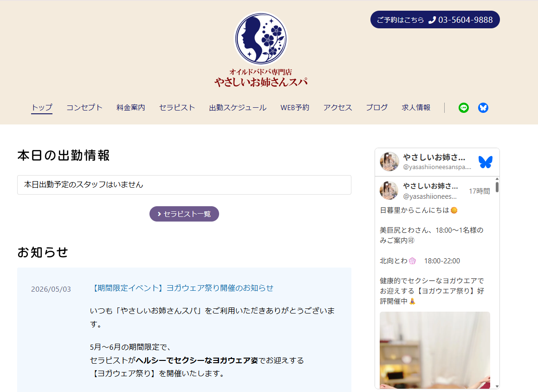Click the feed scrollbar thumb

(497, 187)
